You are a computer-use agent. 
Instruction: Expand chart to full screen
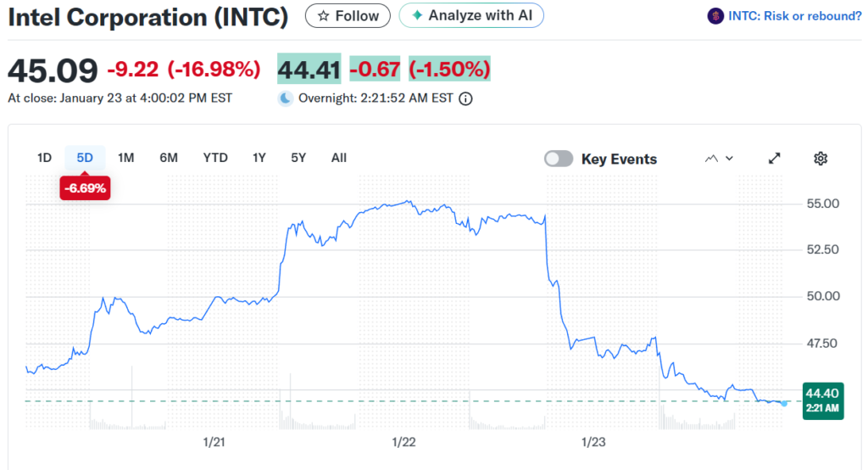click(774, 159)
